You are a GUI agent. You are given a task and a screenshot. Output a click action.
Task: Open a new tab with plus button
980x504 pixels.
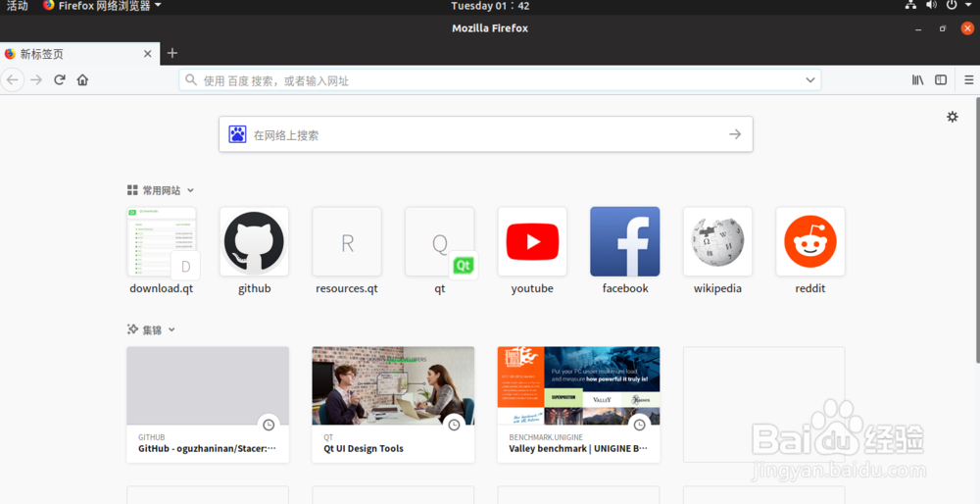[172, 53]
